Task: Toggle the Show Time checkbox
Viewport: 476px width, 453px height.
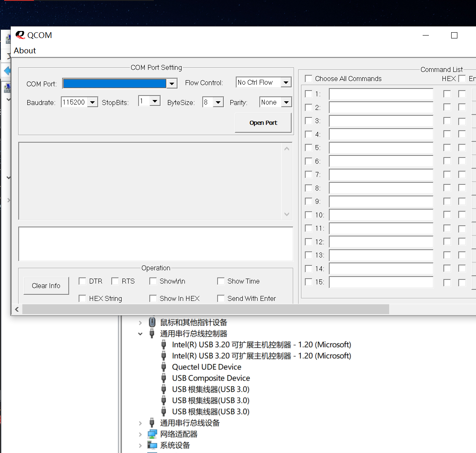Action: pyautogui.click(x=221, y=281)
